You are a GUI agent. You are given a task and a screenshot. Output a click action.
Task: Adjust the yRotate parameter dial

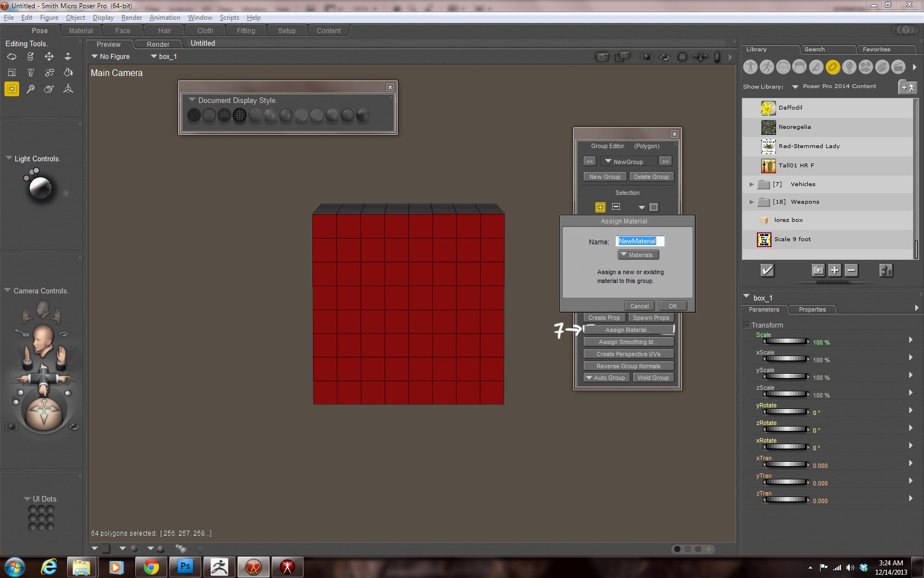[786, 412]
